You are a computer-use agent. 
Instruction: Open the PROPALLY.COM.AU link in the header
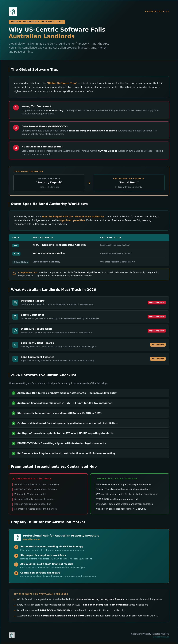tap(157, 11)
